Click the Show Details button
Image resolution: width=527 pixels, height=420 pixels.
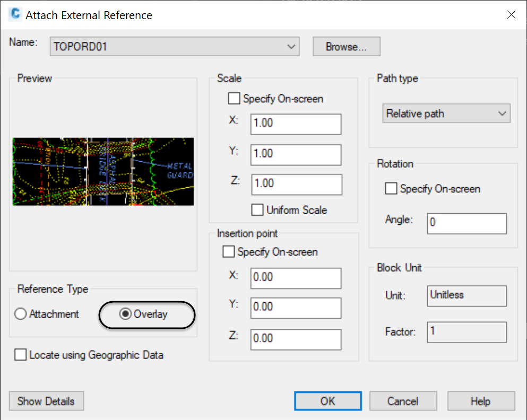pos(46,401)
